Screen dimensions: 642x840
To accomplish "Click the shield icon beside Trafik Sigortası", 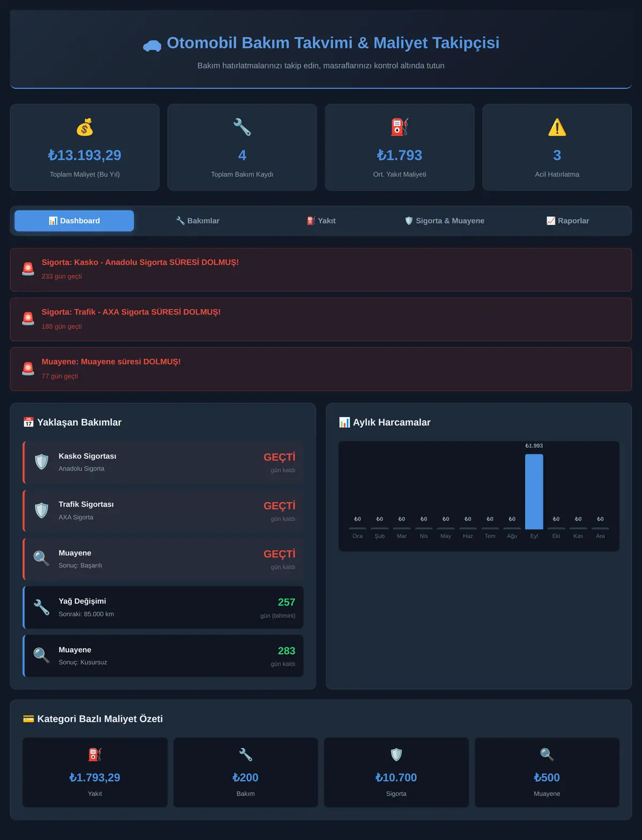I will click(42, 510).
